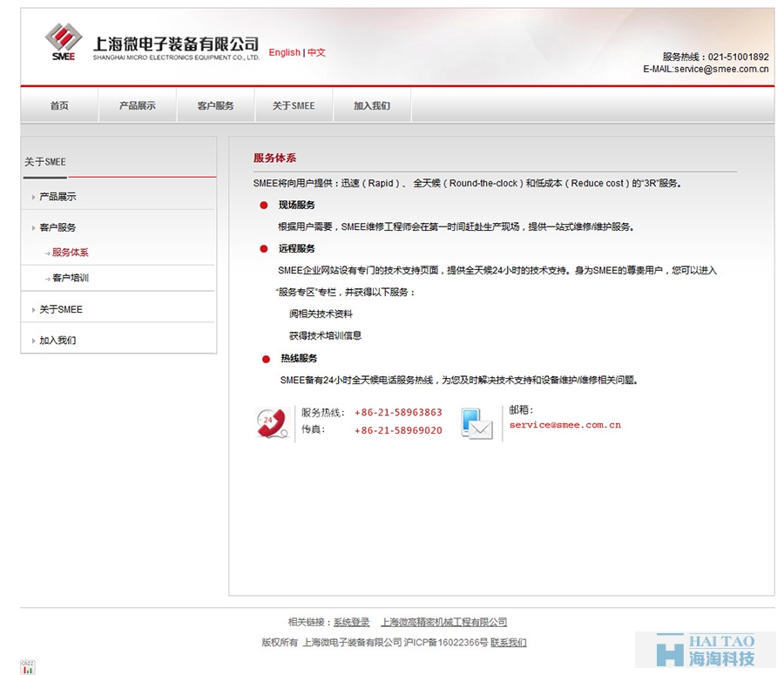Click the 获得技术培训信息 list entry

tap(325, 335)
